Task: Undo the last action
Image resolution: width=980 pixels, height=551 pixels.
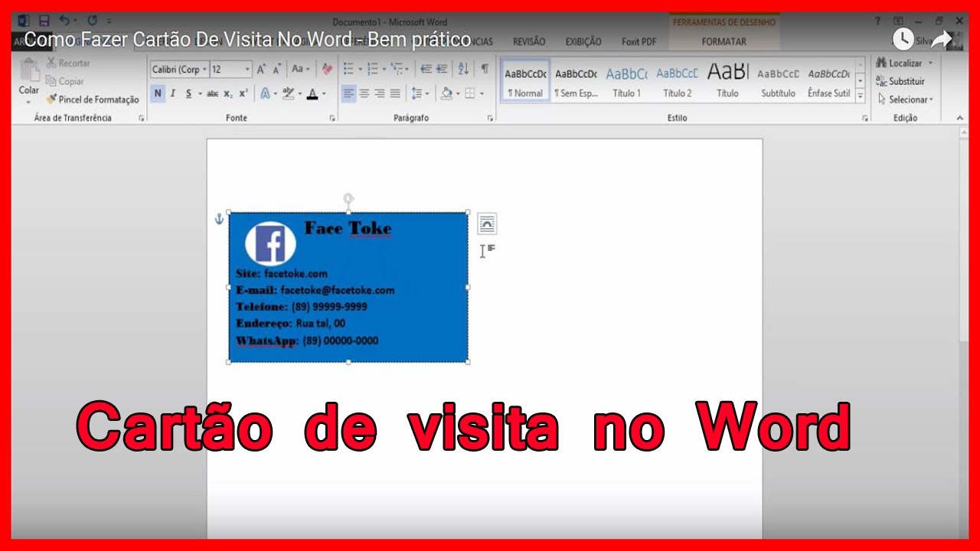Action: (65, 21)
